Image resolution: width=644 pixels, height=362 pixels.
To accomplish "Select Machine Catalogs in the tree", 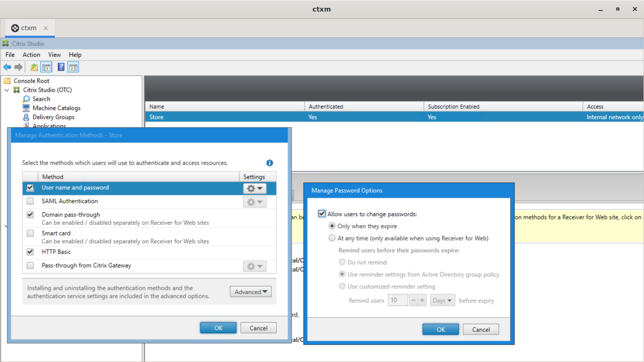I will pyautogui.click(x=56, y=108).
